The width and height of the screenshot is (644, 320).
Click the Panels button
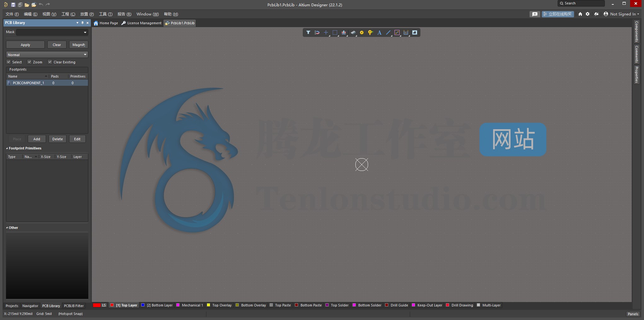point(633,314)
